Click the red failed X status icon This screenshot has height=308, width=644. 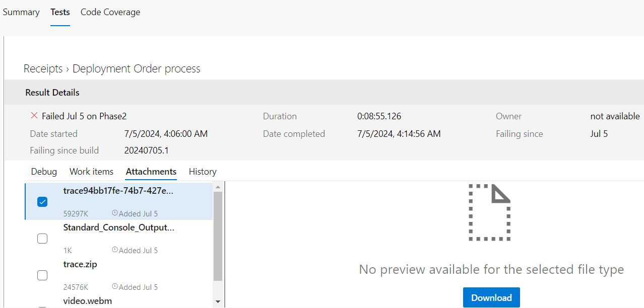tap(34, 116)
